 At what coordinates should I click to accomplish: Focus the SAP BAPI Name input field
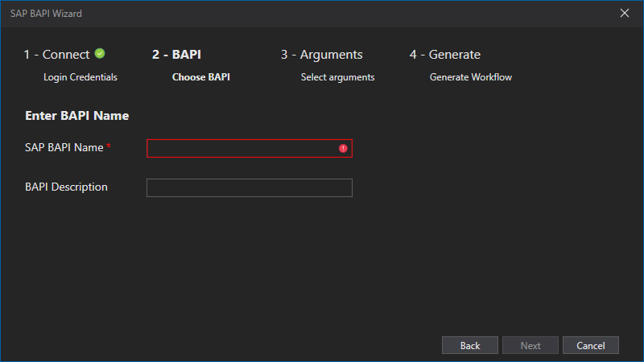pos(250,148)
